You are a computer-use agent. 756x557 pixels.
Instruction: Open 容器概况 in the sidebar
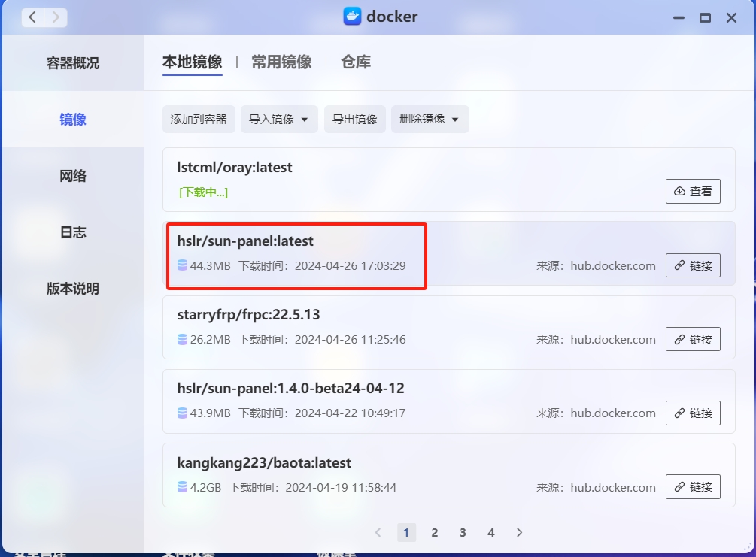point(73,63)
